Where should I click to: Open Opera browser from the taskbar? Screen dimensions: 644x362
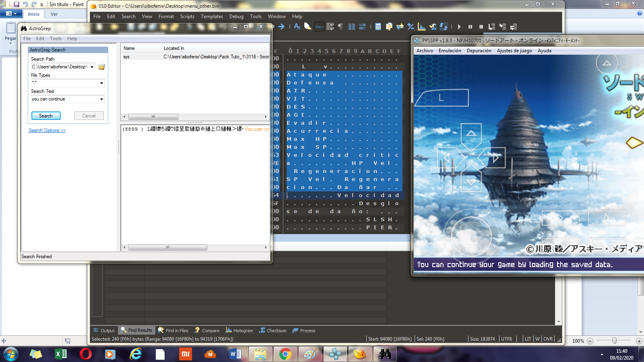click(x=85, y=354)
